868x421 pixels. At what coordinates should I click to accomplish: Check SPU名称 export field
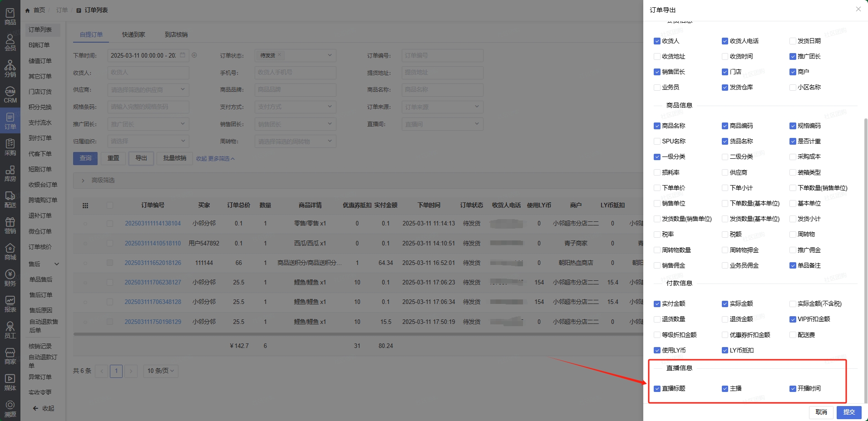657,141
